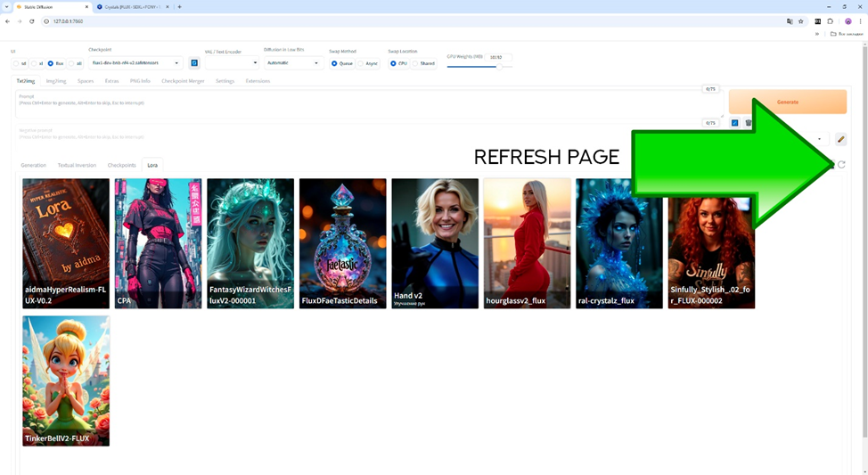Bookmark this page with star icon
The height and width of the screenshot is (475, 868).
pos(800,21)
